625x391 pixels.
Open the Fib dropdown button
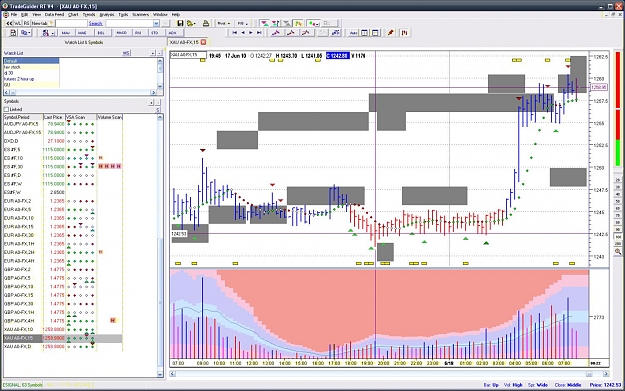click(x=243, y=23)
